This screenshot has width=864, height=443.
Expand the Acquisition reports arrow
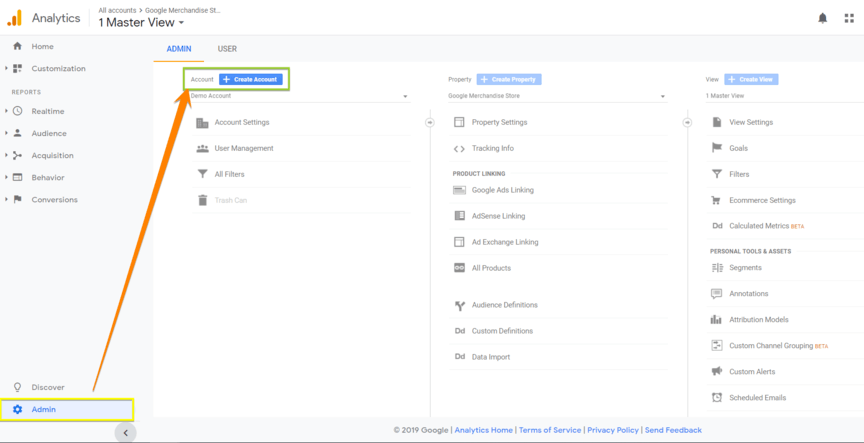point(6,155)
